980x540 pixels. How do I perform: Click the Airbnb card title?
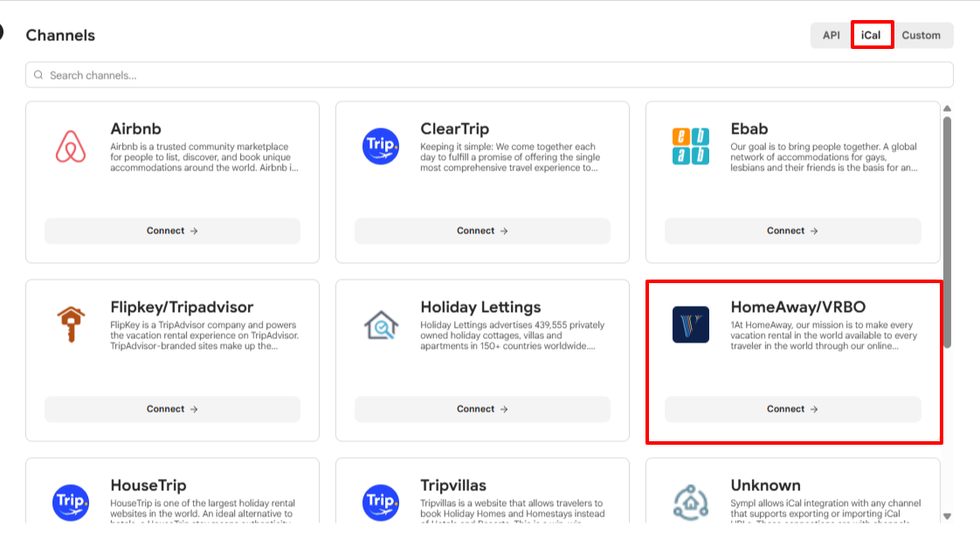[135, 128]
